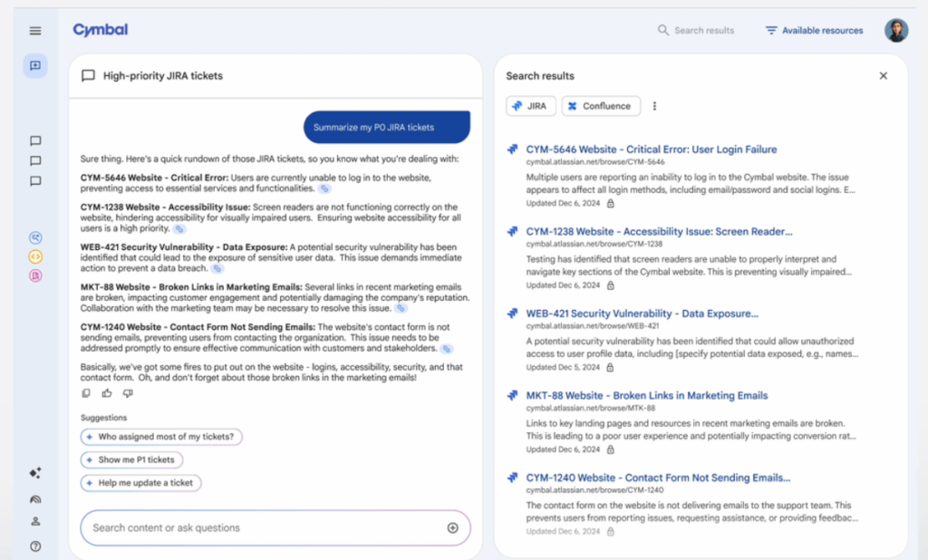Screen dimensions: 928x560
Task: Click the cymbal.atlassian.net/browse/CYM-1240 URL
Action: click(594, 490)
